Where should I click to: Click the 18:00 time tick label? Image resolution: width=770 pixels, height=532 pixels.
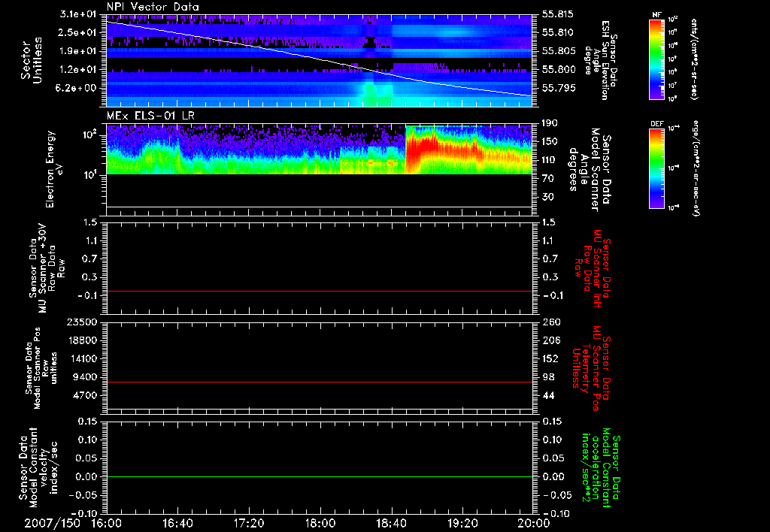[x=320, y=523]
